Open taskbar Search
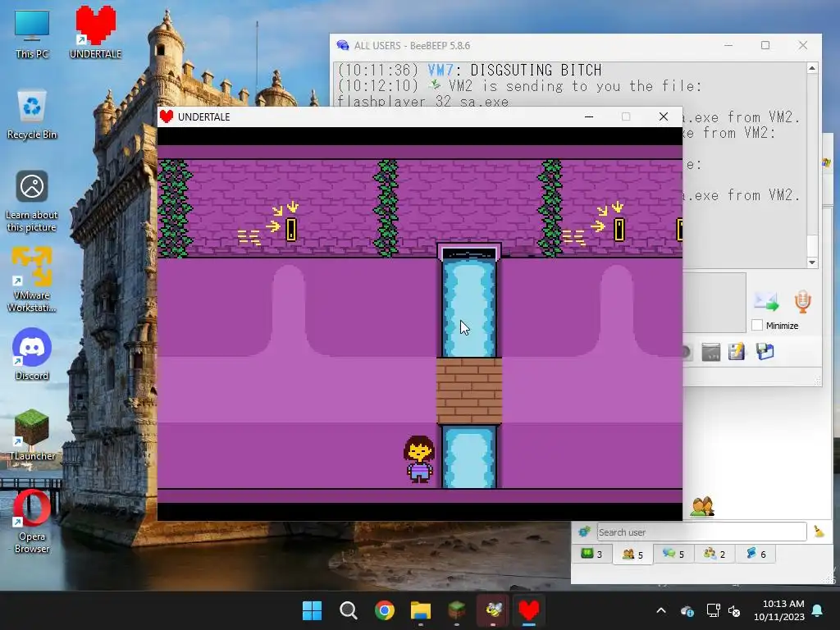Image resolution: width=840 pixels, height=630 pixels. click(348, 610)
